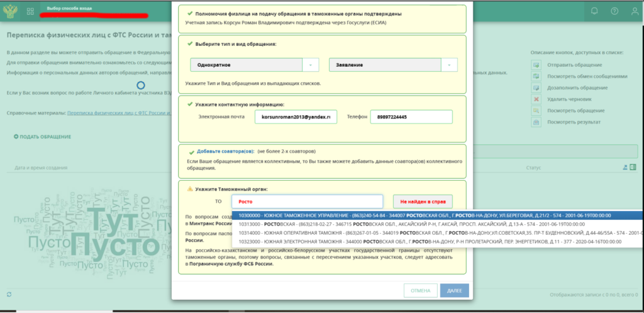The height and width of the screenshot is (313, 644).
Task: Open the 'Заявление' combo box
Action: coord(394,65)
